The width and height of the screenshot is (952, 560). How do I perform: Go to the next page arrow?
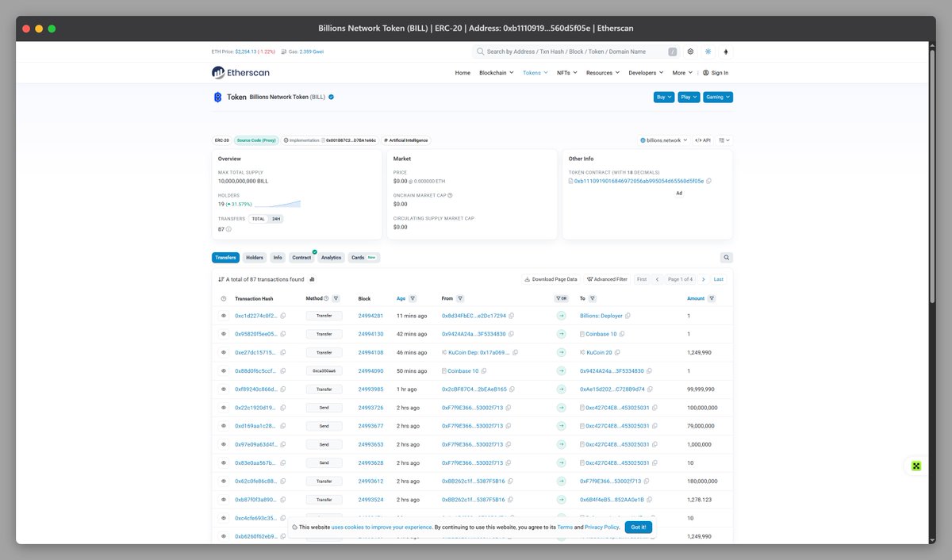(703, 279)
